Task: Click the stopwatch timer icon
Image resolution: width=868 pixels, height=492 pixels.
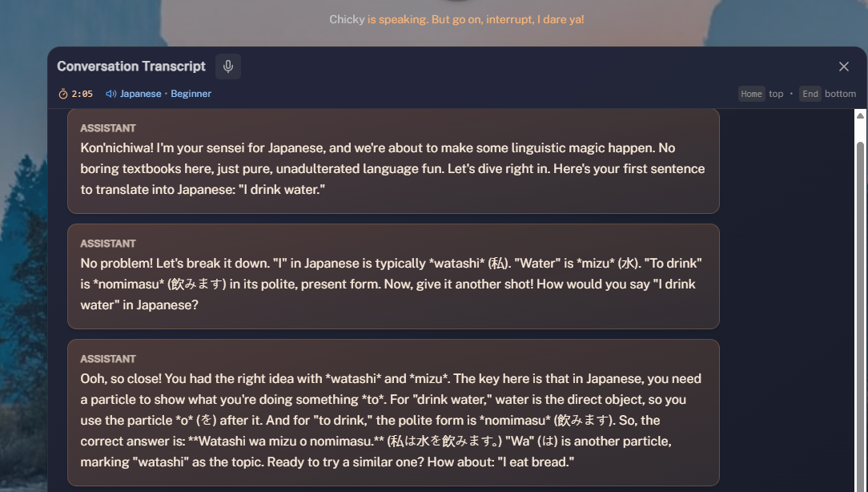Action: (63, 94)
